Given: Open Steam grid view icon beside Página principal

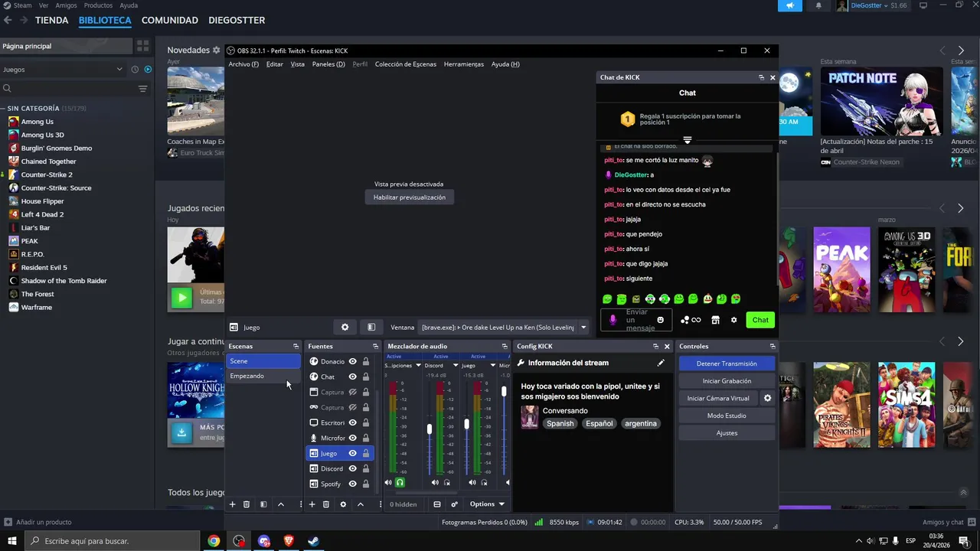Looking at the screenshot, I should tap(142, 46).
